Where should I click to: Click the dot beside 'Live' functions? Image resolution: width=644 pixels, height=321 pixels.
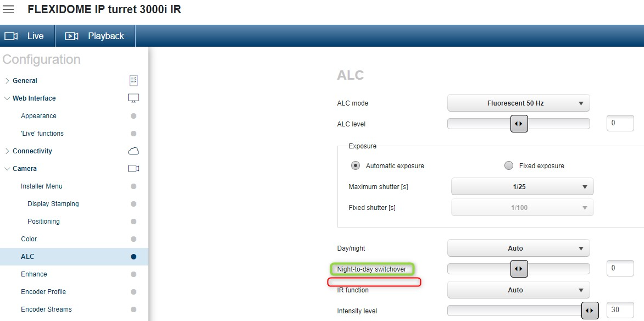pos(134,134)
